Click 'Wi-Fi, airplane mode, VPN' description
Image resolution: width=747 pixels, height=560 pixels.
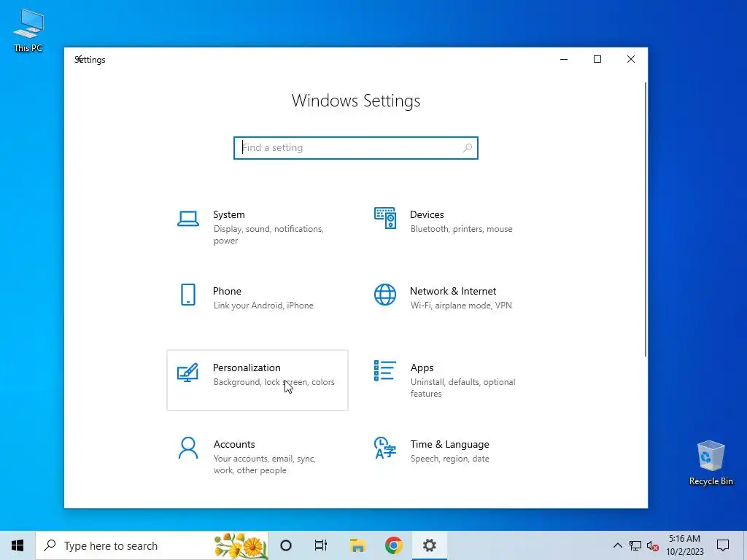coord(461,306)
